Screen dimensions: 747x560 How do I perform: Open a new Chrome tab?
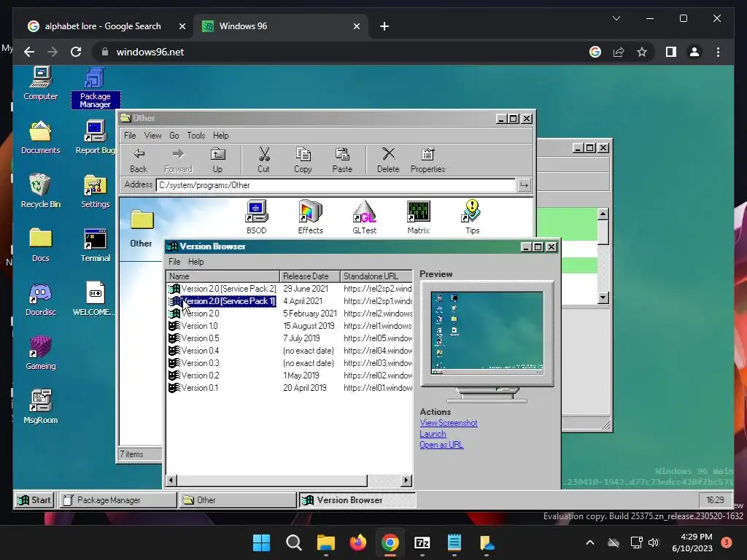coord(384,26)
